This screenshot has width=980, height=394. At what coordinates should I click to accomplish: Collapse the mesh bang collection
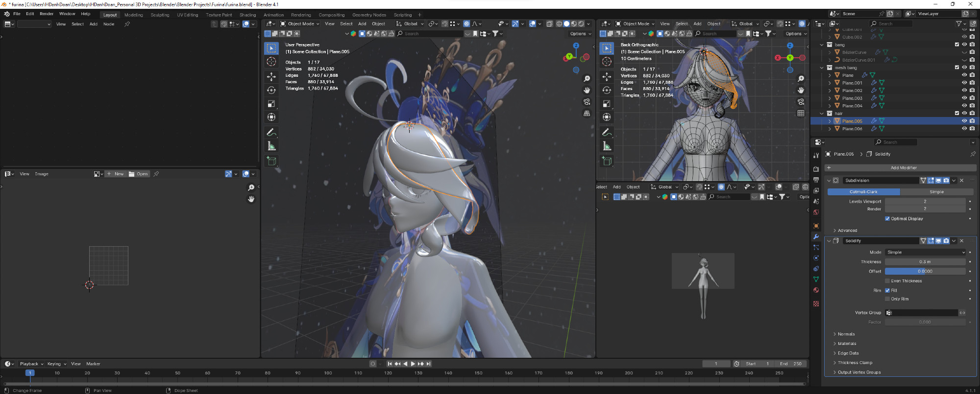pyautogui.click(x=822, y=68)
